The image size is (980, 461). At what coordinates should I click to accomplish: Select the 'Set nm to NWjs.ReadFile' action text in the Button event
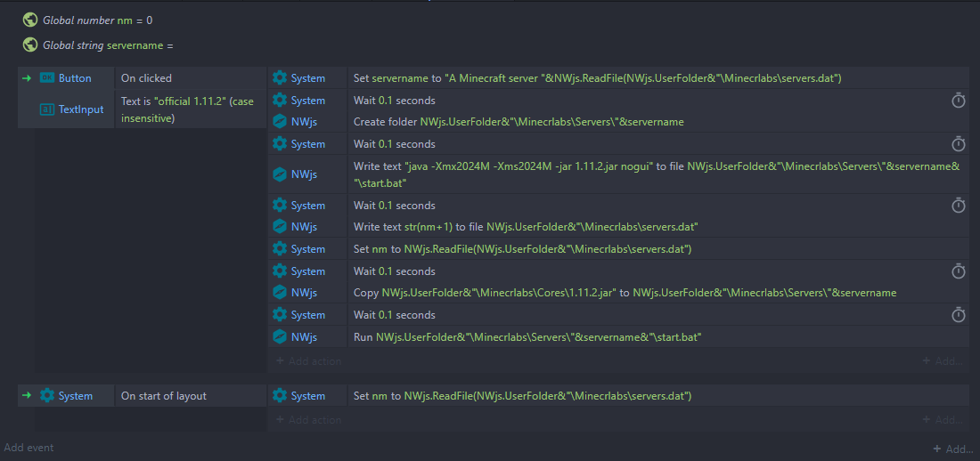point(522,248)
